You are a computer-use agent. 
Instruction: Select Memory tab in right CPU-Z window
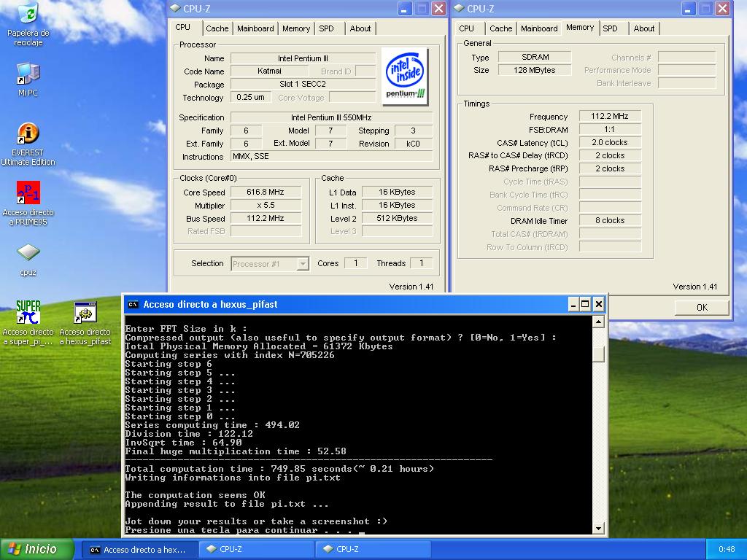click(x=580, y=27)
